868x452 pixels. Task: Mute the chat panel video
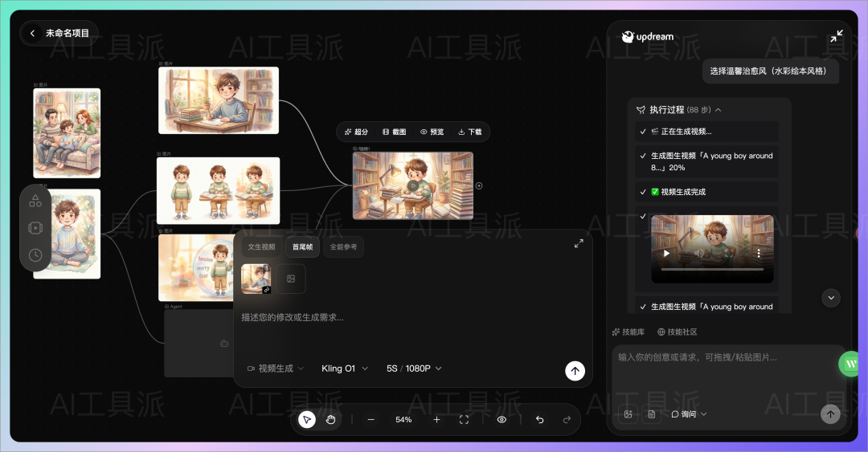point(700,254)
